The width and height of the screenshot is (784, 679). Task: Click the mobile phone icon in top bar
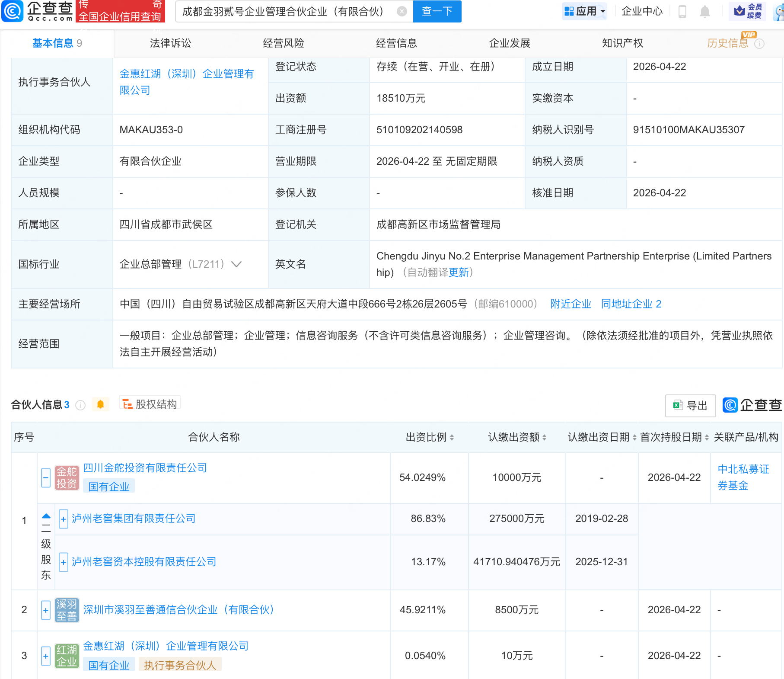[x=682, y=12]
